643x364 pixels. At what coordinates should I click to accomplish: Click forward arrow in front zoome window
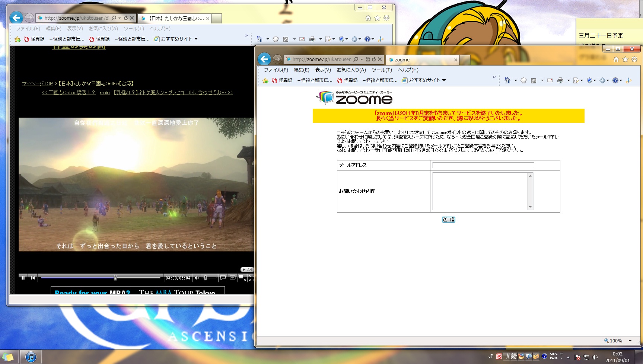point(277,59)
